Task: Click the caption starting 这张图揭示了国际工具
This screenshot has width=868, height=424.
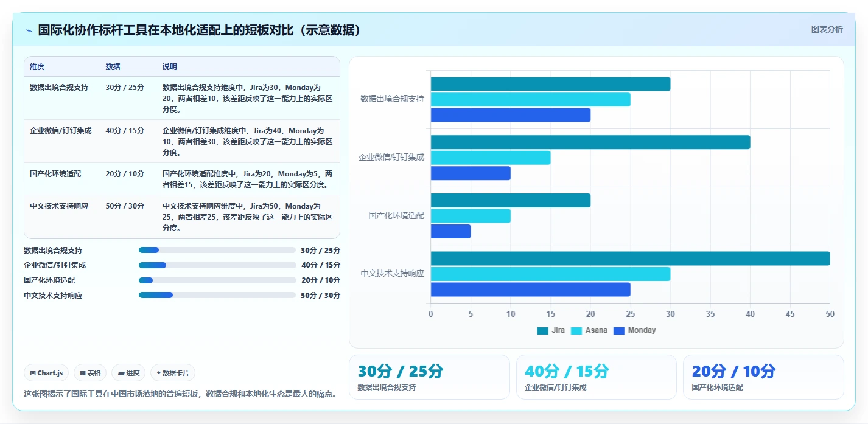Action: pyautogui.click(x=181, y=394)
